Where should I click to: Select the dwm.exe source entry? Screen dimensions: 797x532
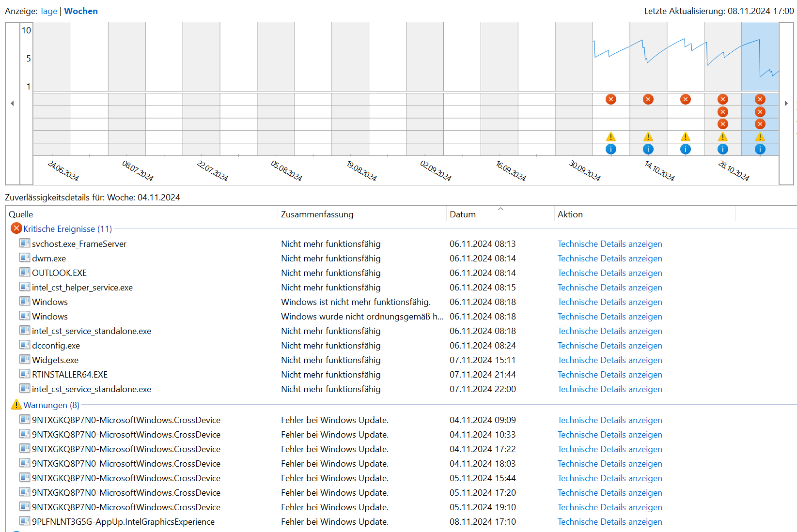(49, 258)
